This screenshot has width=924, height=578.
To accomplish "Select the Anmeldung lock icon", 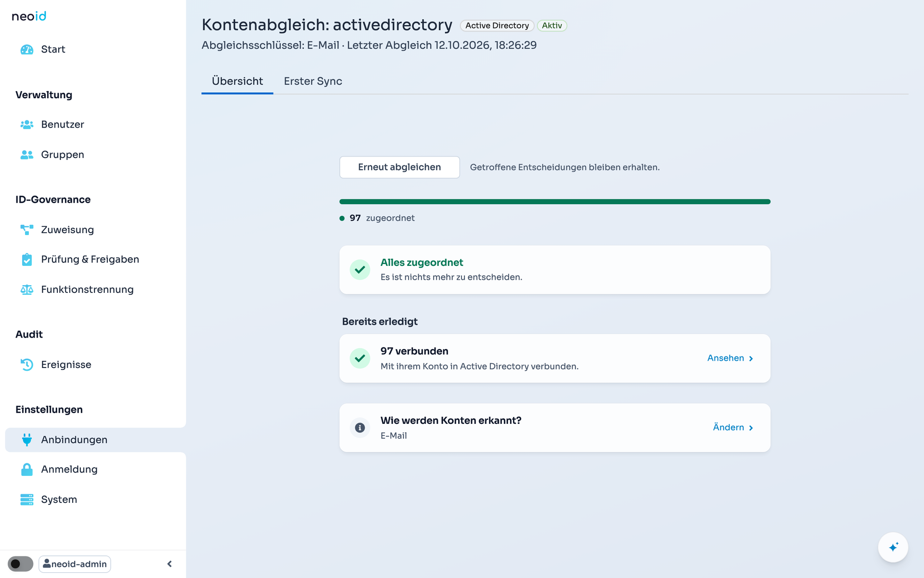I will click(x=27, y=469).
